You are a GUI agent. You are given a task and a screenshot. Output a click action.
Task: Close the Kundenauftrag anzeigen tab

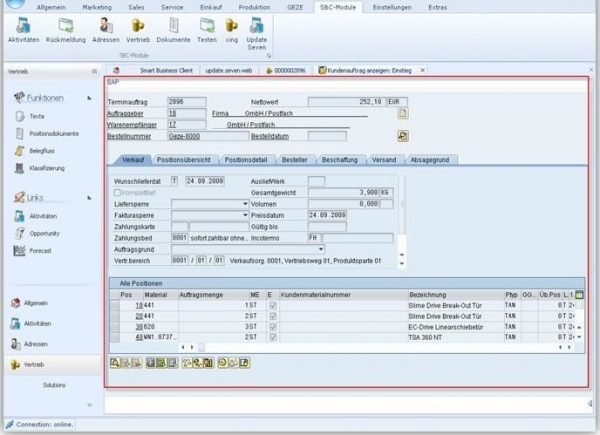click(422, 70)
